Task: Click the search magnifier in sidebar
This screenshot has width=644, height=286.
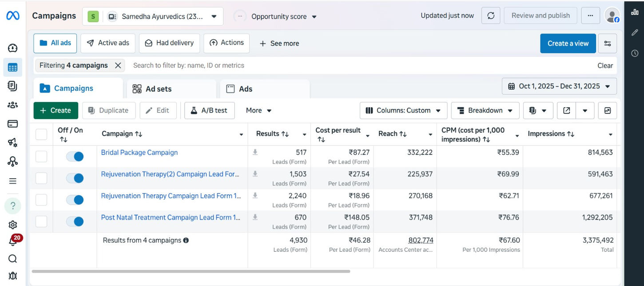Action: point(12,259)
